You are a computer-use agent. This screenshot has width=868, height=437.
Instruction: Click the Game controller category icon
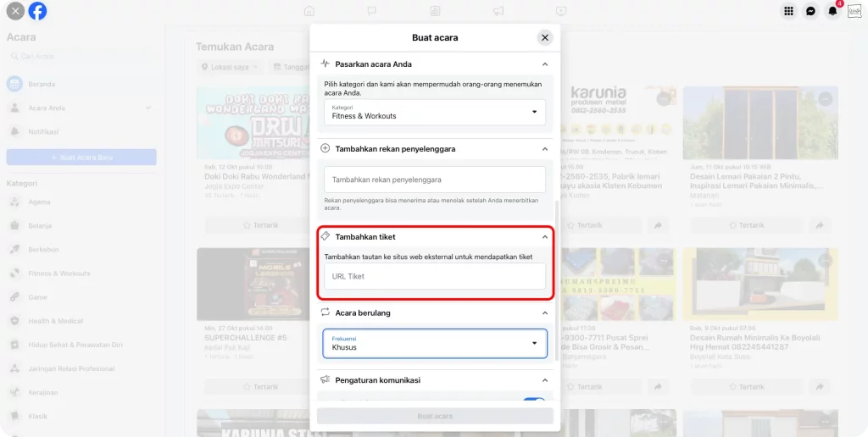15,297
